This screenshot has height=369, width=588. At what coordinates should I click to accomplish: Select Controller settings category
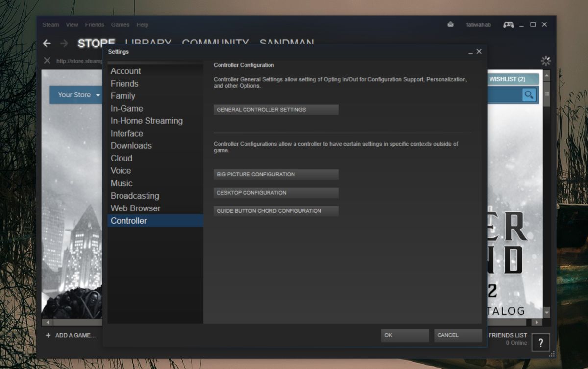(155, 221)
